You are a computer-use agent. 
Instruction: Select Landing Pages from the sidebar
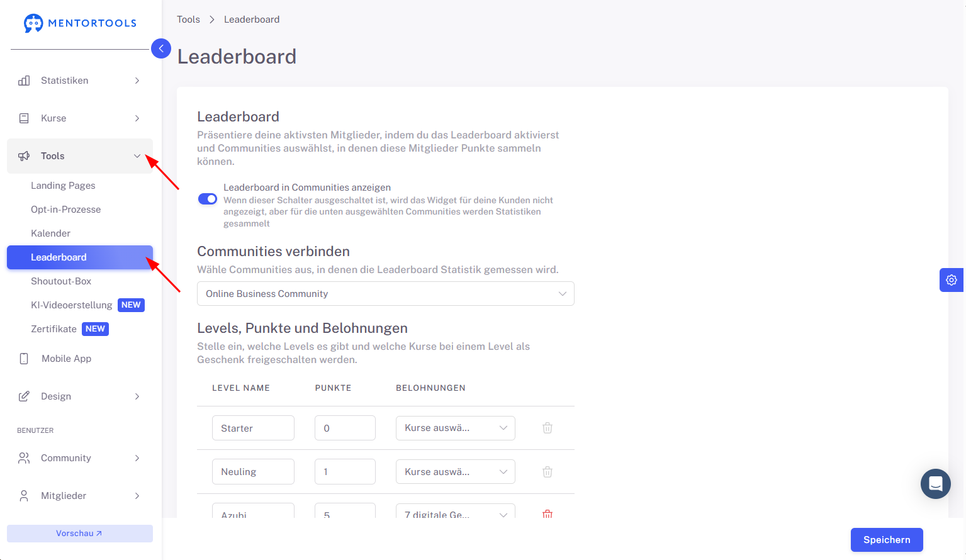(63, 186)
